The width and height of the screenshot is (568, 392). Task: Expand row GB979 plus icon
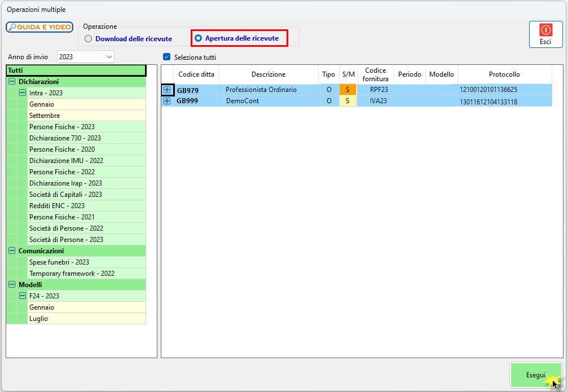(167, 90)
